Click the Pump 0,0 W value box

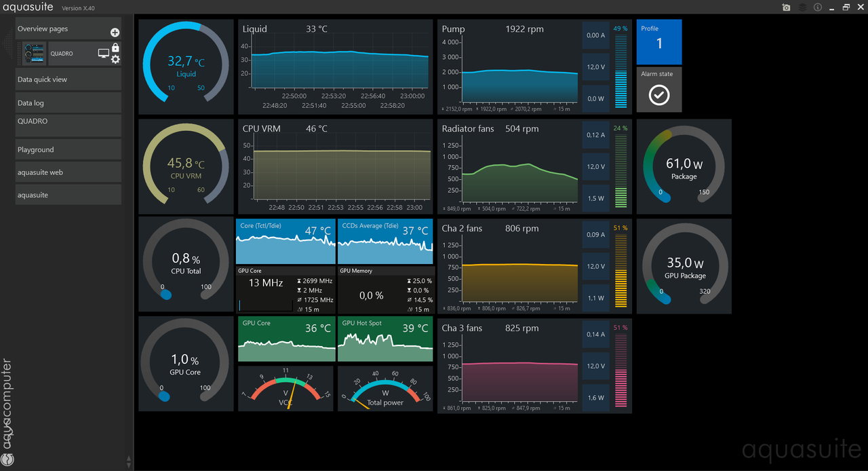point(596,98)
